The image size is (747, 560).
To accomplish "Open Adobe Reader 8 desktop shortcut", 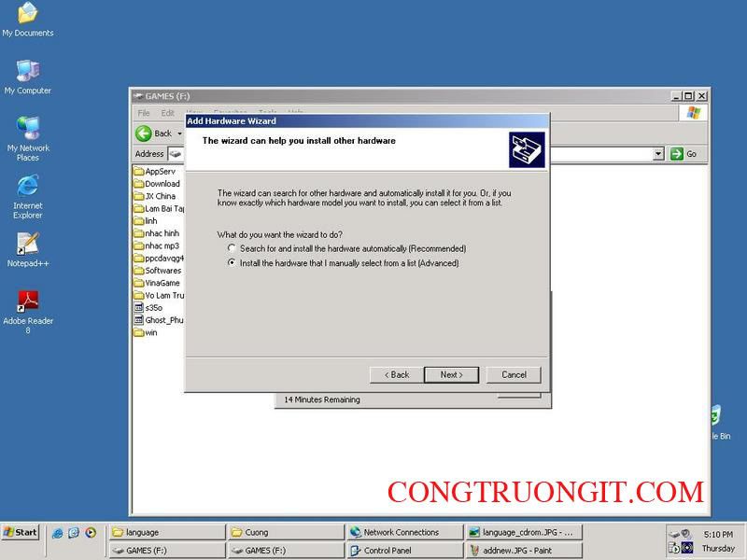I will click(x=28, y=312).
